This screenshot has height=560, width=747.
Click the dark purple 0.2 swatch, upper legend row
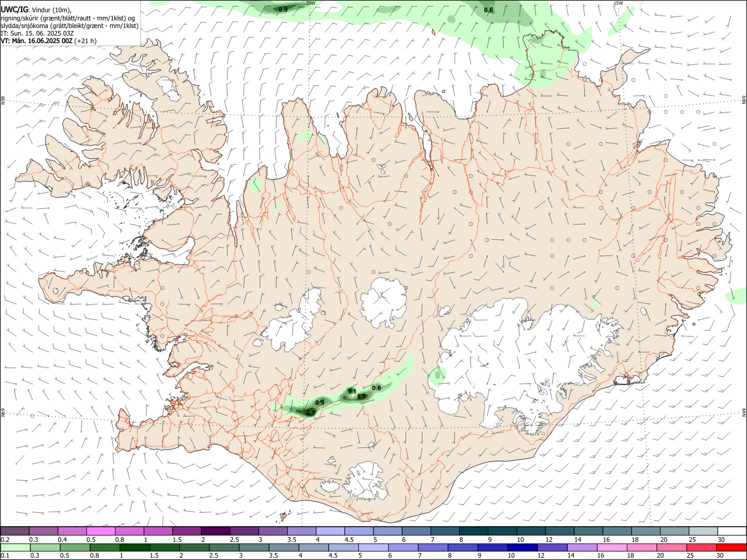15,531
